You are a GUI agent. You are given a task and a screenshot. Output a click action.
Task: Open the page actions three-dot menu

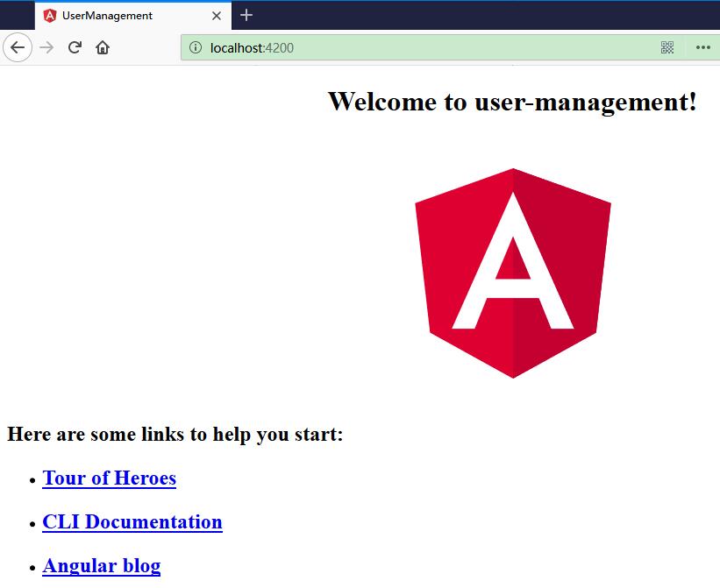tap(702, 47)
